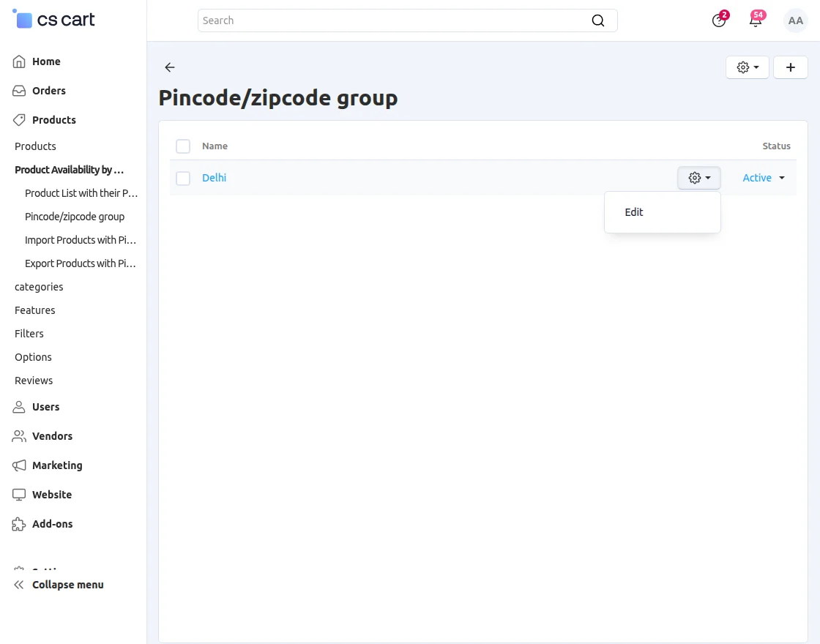The height and width of the screenshot is (644, 820).
Task: Open the gear dropdown in the Delhi row
Action: [x=698, y=178]
